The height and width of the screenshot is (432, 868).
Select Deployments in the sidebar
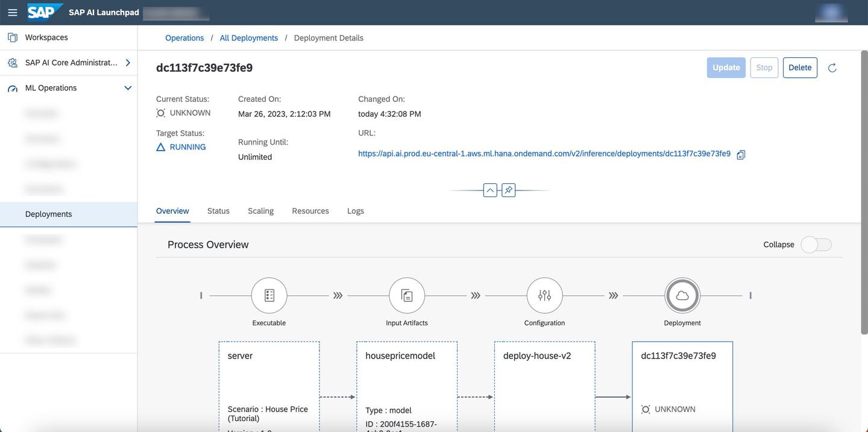click(x=69, y=214)
